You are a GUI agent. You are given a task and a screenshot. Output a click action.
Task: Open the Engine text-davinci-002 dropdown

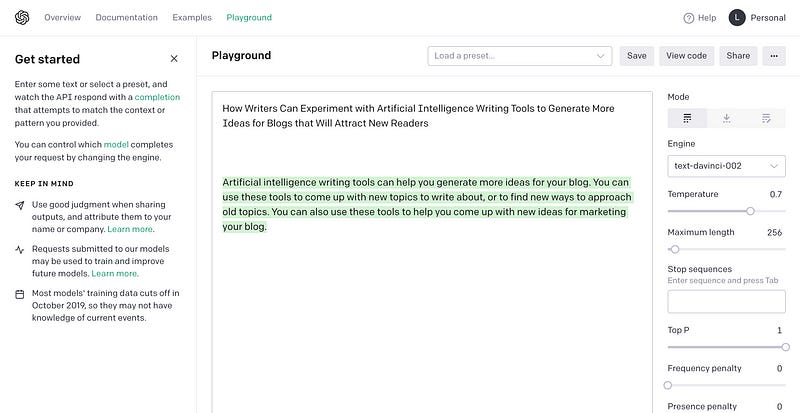(727, 166)
